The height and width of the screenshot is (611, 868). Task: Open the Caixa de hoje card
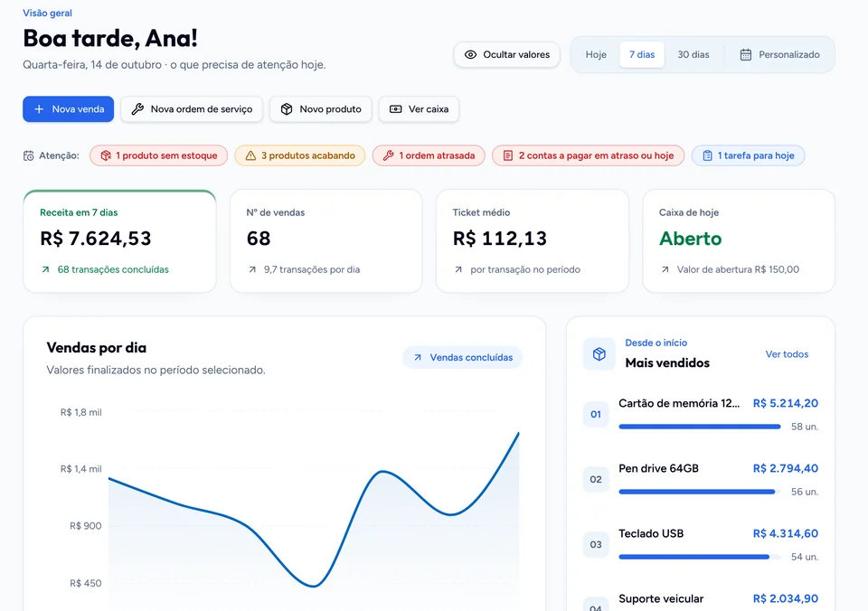coord(739,240)
